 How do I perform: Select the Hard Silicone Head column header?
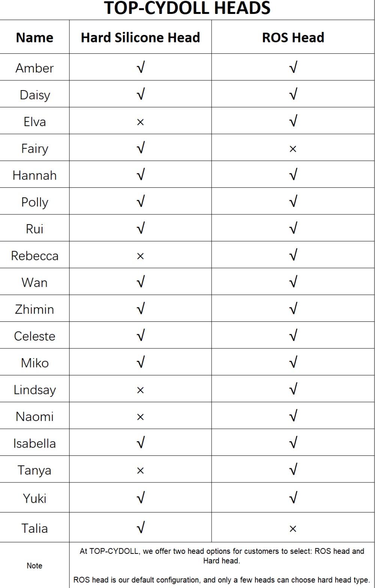(x=141, y=38)
